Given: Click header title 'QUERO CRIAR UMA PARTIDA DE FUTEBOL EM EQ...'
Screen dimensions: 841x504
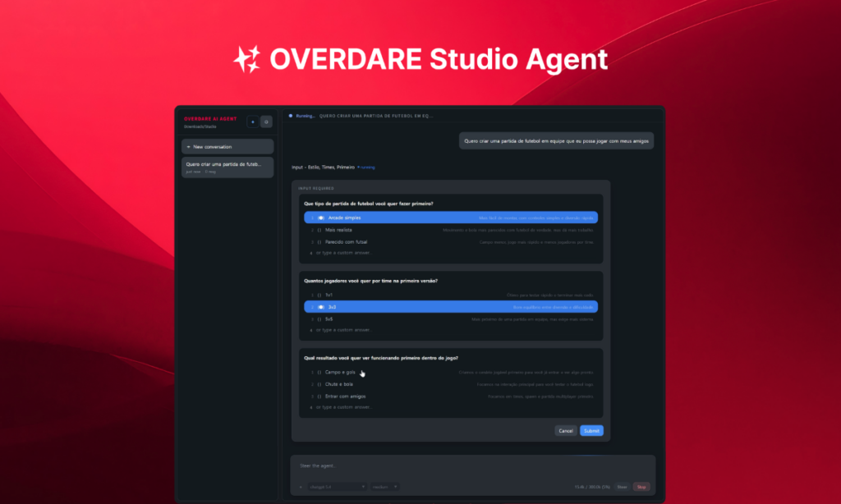Looking at the screenshot, I should [376, 116].
